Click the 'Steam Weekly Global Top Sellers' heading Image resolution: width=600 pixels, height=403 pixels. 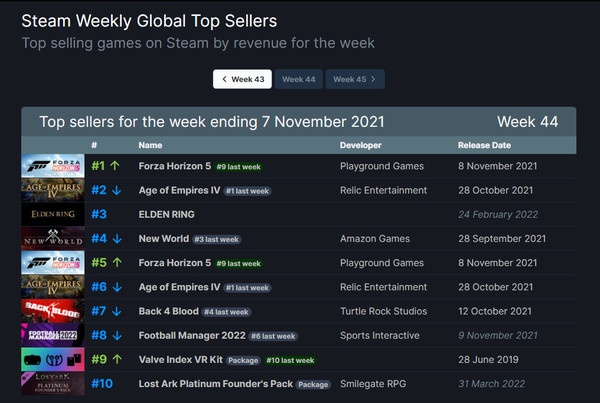149,21
